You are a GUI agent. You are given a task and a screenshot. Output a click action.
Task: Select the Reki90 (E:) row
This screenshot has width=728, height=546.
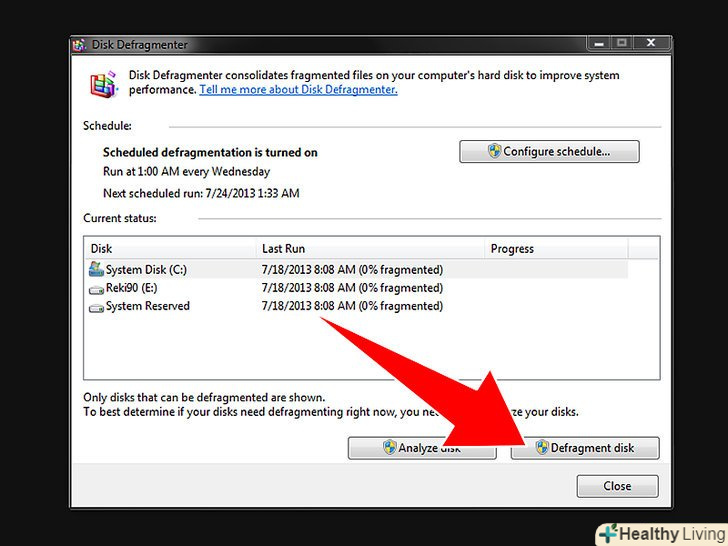357,288
